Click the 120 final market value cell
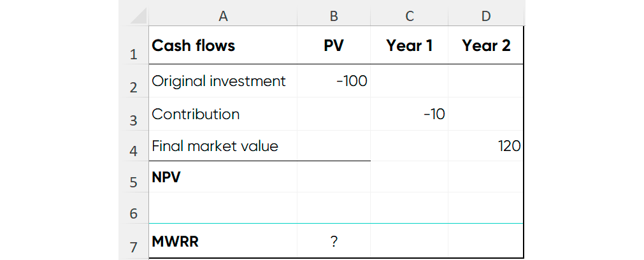The image size is (644, 260). 486,146
